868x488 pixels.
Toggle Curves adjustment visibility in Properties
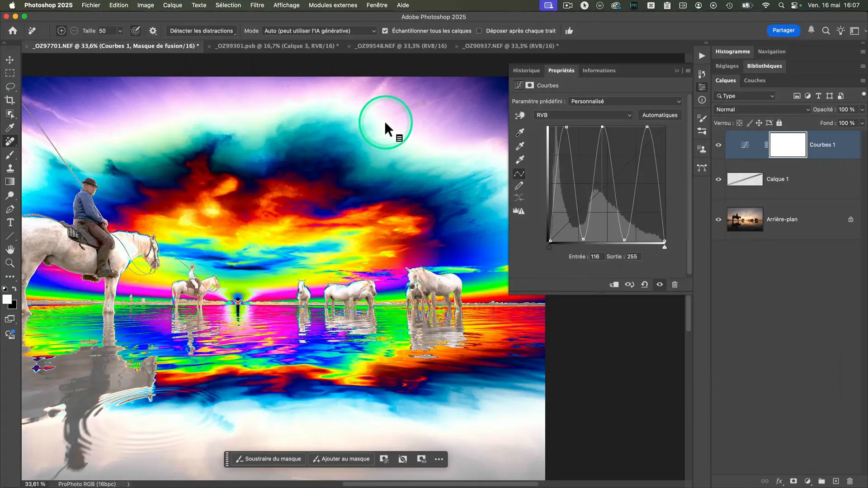coord(660,285)
